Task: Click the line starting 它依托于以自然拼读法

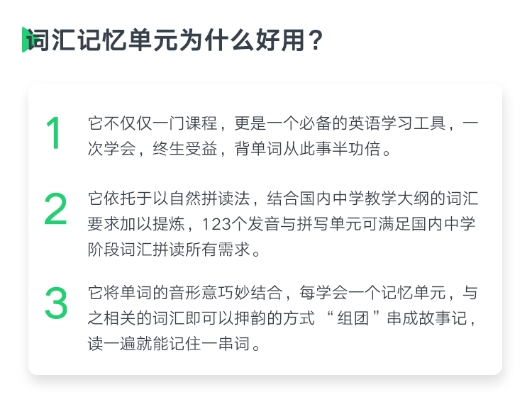Action: 283,198
